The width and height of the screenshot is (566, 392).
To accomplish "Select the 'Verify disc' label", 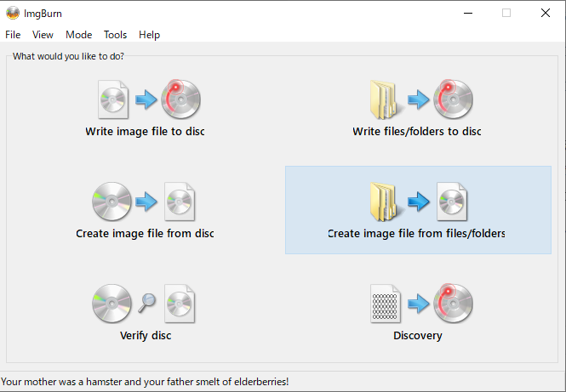I will point(146,335).
